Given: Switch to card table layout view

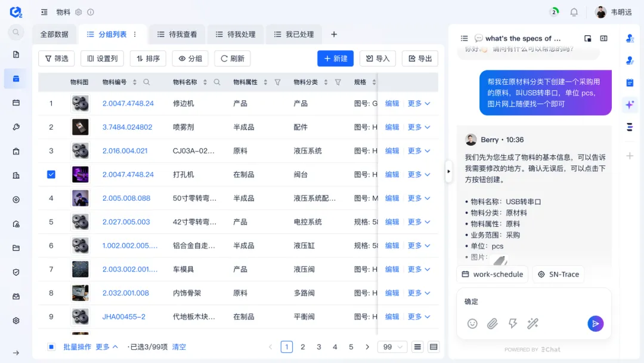Looking at the screenshot, I should click(434, 347).
